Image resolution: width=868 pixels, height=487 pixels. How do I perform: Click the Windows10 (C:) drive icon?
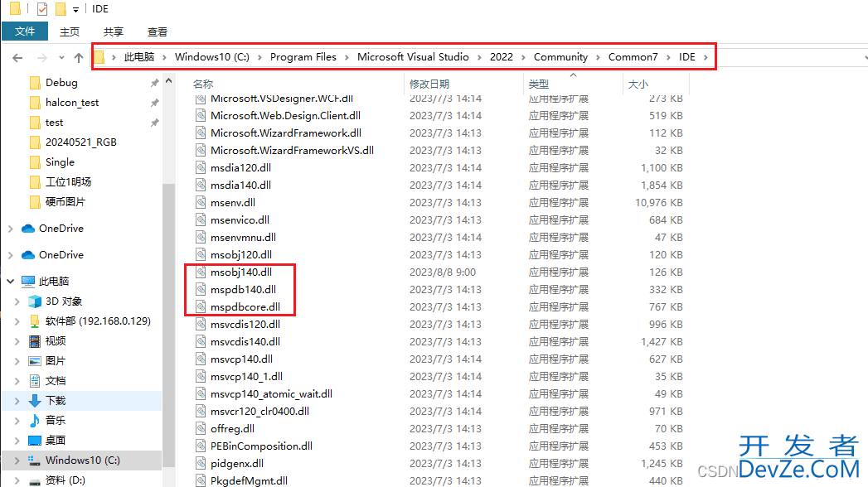coord(34,460)
